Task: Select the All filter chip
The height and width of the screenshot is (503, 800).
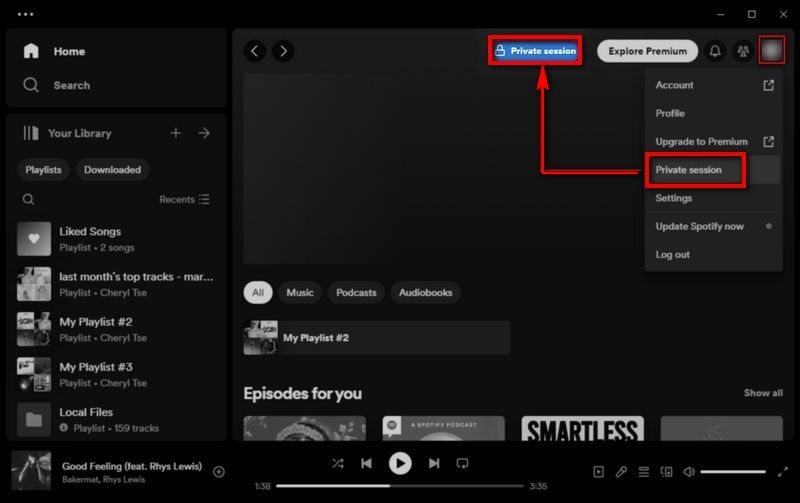Action: point(258,293)
